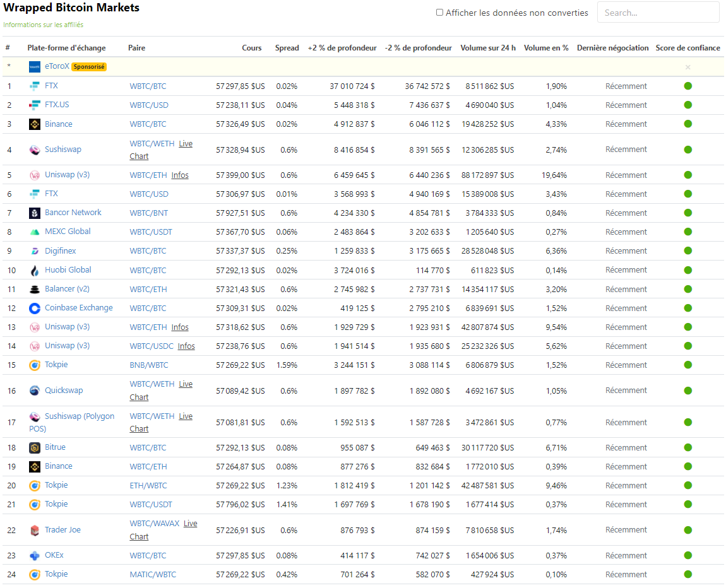Dismiss the eToroX sponsored row
The height and width of the screenshot is (588, 726).
[x=687, y=67]
